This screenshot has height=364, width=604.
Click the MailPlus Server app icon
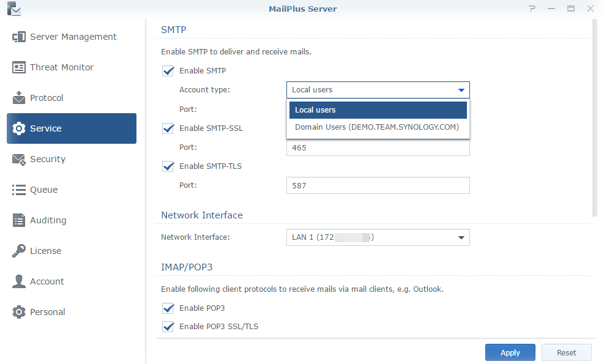[x=14, y=9]
